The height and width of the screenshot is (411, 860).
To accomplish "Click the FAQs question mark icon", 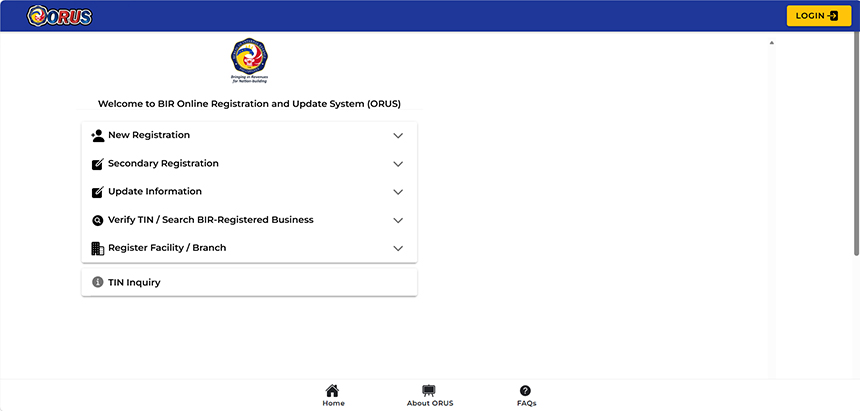I will (x=525, y=391).
